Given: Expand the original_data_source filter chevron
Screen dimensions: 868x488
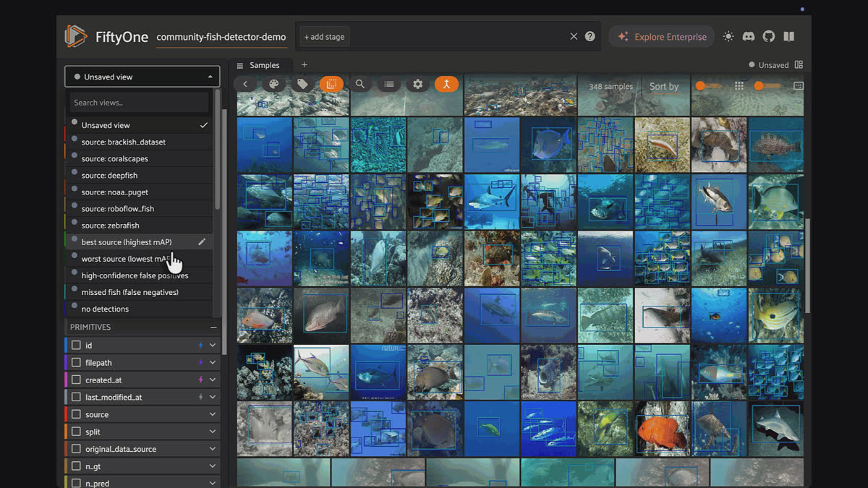Looking at the screenshot, I should (213, 449).
